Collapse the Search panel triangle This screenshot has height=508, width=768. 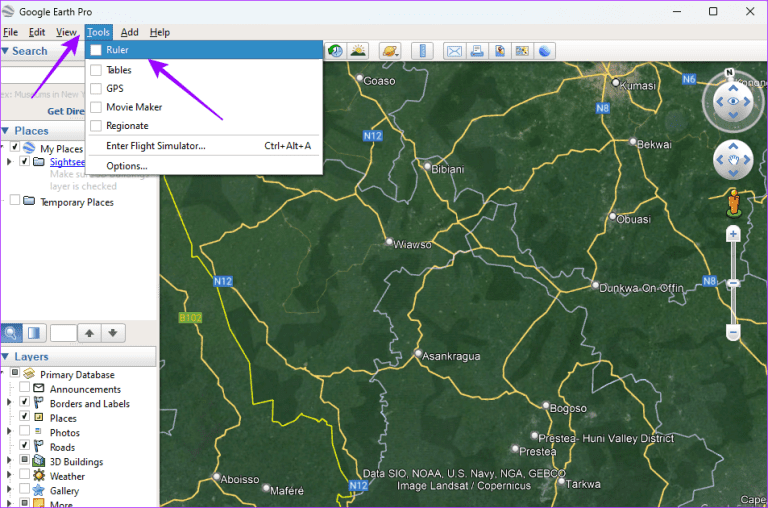[x=5, y=51]
